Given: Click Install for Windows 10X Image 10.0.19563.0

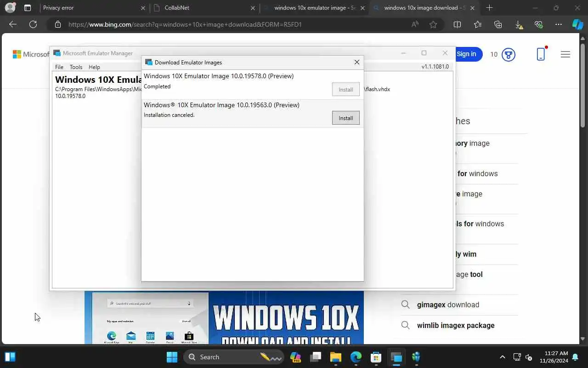Looking at the screenshot, I should (x=345, y=118).
